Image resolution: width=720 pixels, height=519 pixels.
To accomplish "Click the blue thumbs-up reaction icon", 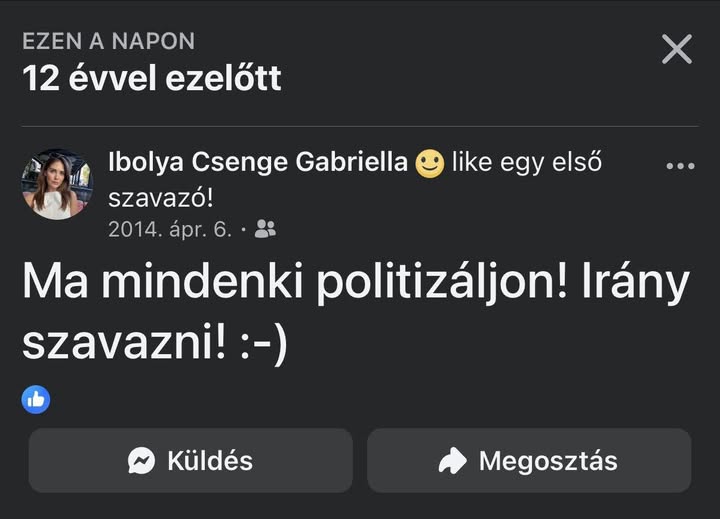I will [x=36, y=400].
